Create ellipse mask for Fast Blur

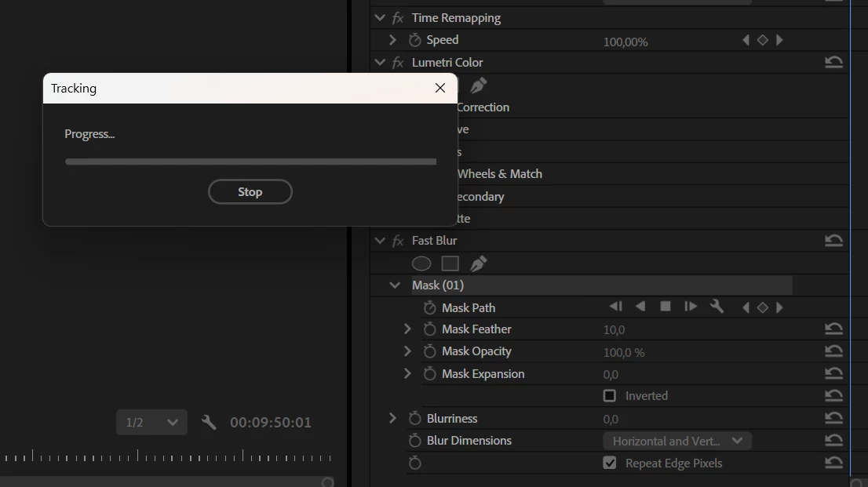pos(421,264)
